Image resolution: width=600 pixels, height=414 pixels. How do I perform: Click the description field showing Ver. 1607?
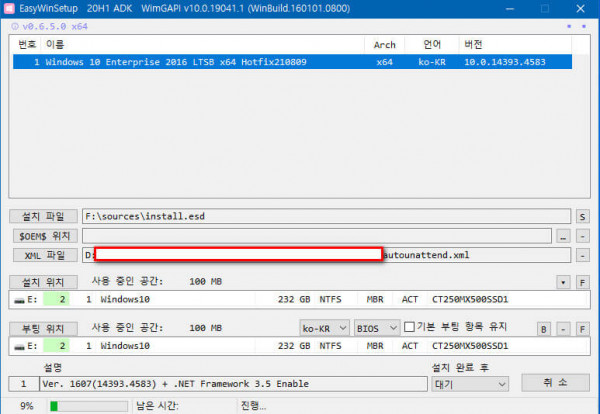(x=233, y=384)
